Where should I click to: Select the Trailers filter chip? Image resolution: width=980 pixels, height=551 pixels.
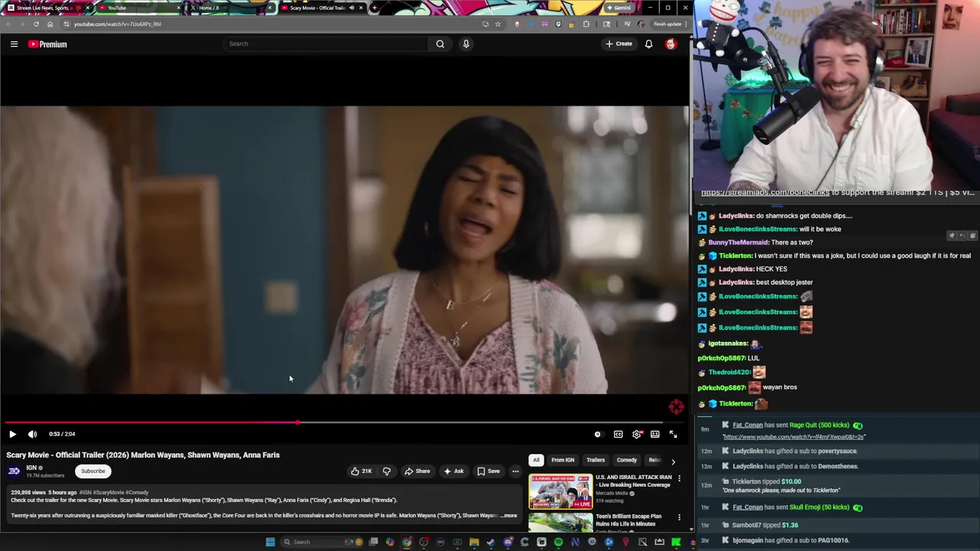pos(596,460)
